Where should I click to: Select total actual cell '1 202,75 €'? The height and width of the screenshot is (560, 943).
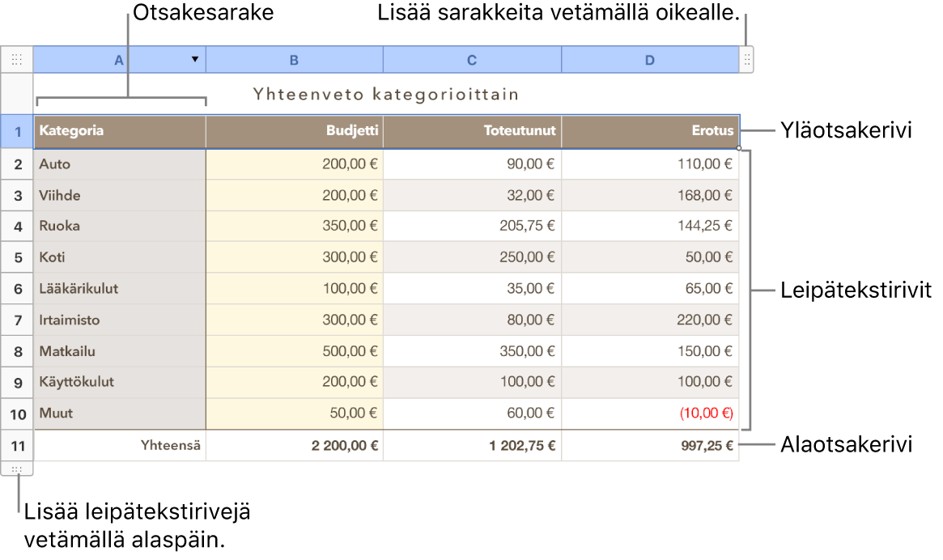[472, 446]
